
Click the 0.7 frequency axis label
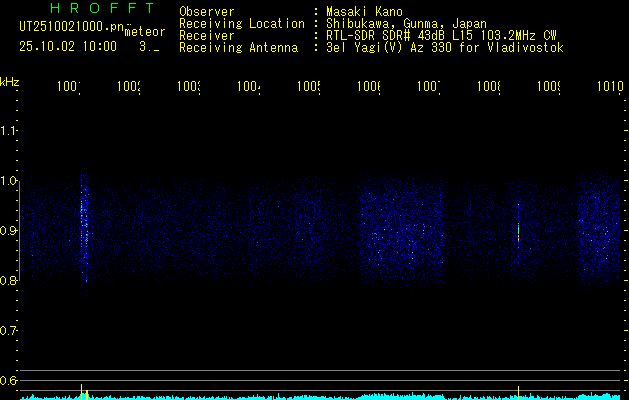[8, 330]
